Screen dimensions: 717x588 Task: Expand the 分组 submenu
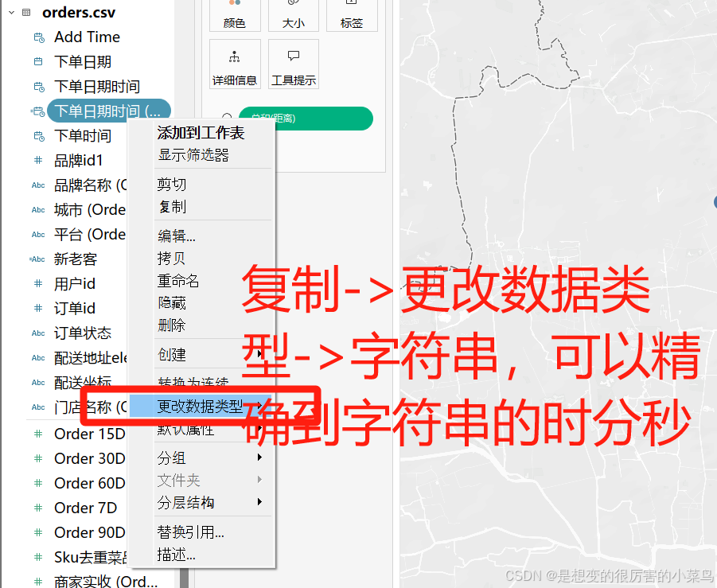click(x=201, y=458)
